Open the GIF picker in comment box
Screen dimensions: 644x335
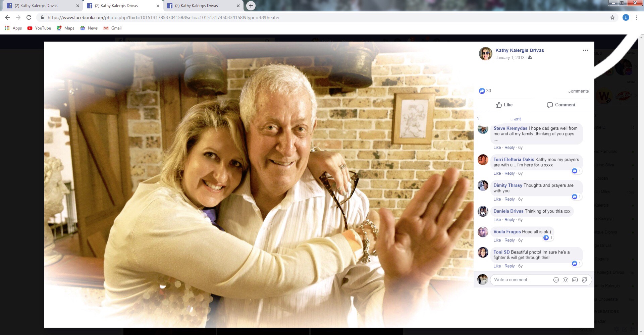575,280
